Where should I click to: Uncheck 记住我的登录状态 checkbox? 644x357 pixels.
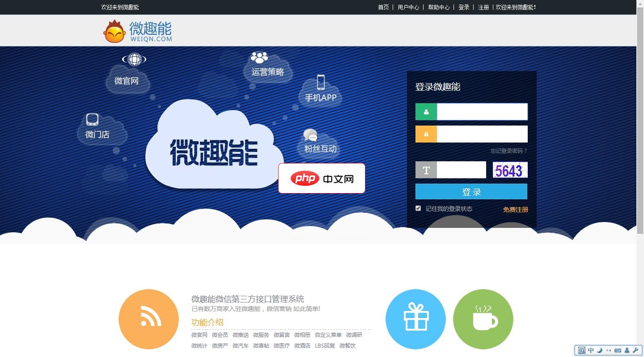tap(418, 208)
